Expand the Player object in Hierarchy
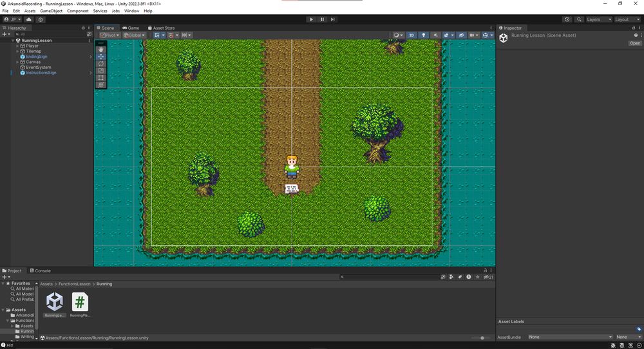Viewport: 644px width, 349px height. tap(17, 46)
